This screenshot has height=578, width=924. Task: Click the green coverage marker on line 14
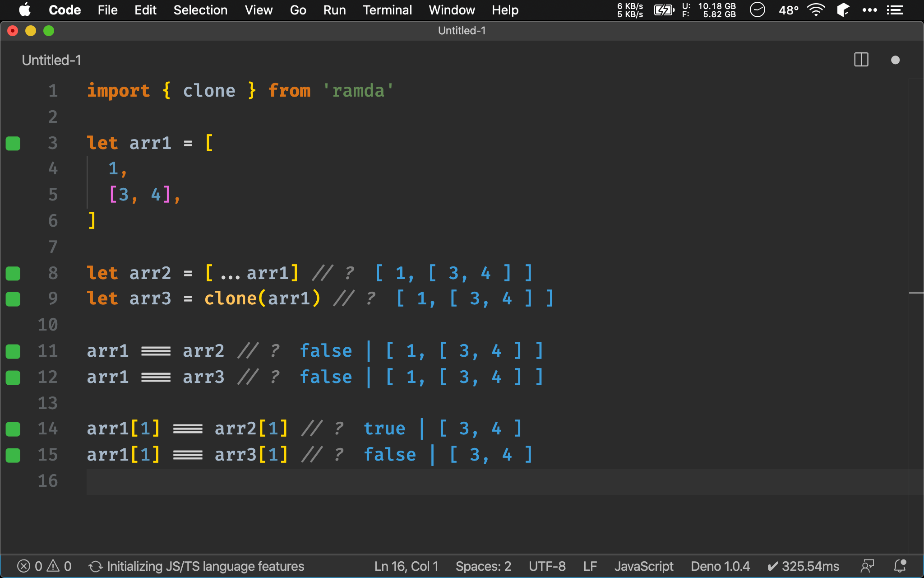coord(13,429)
